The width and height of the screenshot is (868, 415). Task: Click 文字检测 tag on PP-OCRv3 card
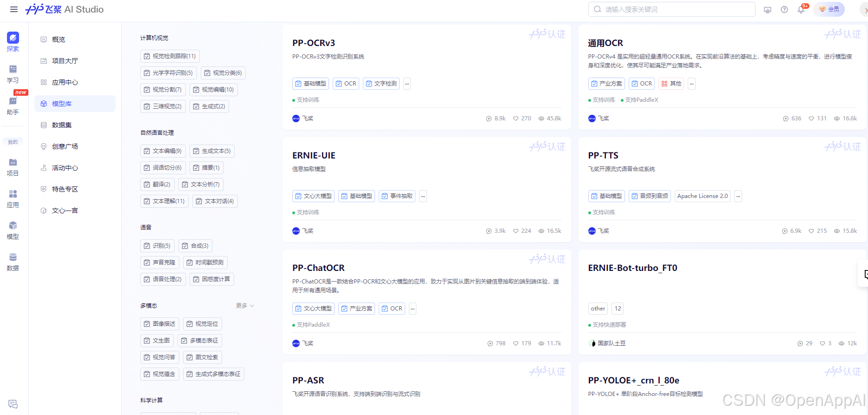(x=381, y=84)
